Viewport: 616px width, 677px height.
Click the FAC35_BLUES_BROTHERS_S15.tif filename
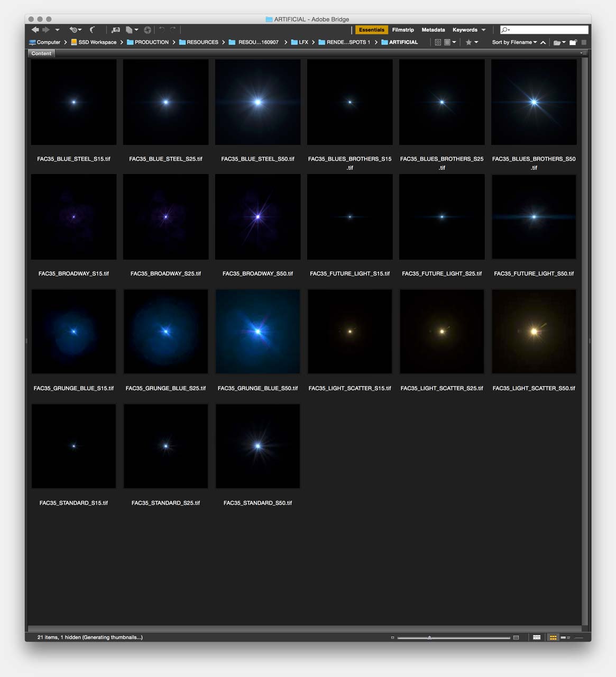pyautogui.click(x=350, y=163)
